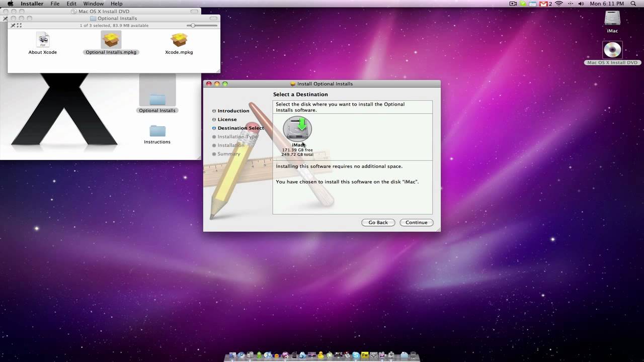Click the Select a Destination heading
Viewport: 644px width, 362px height.
(x=300, y=95)
